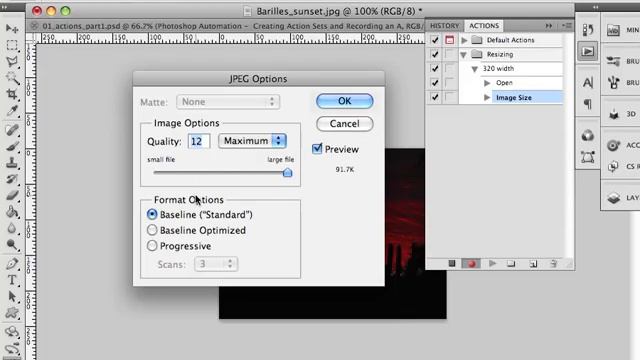Collapse the 320 width action

click(474, 69)
